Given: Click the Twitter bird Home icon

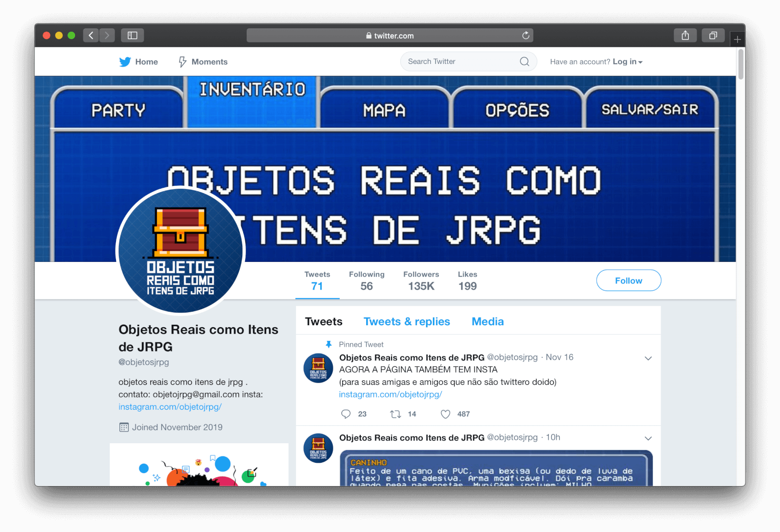Looking at the screenshot, I should point(125,62).
